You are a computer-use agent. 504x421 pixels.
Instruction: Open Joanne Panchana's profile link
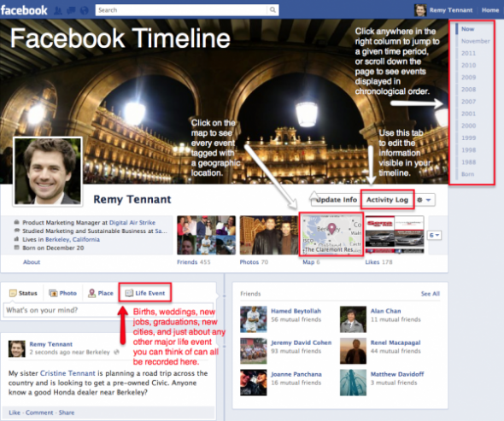(x=296, y=374)
